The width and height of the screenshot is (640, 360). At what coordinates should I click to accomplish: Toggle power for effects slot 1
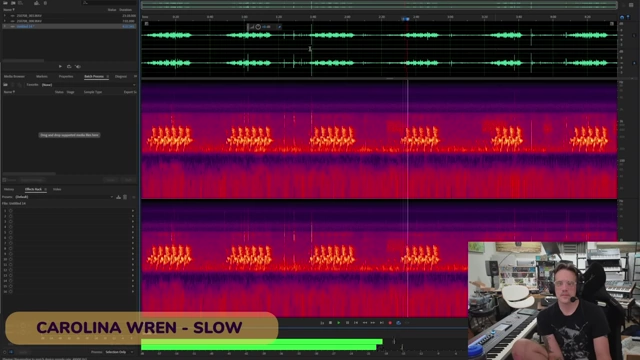tap(11, 211)
